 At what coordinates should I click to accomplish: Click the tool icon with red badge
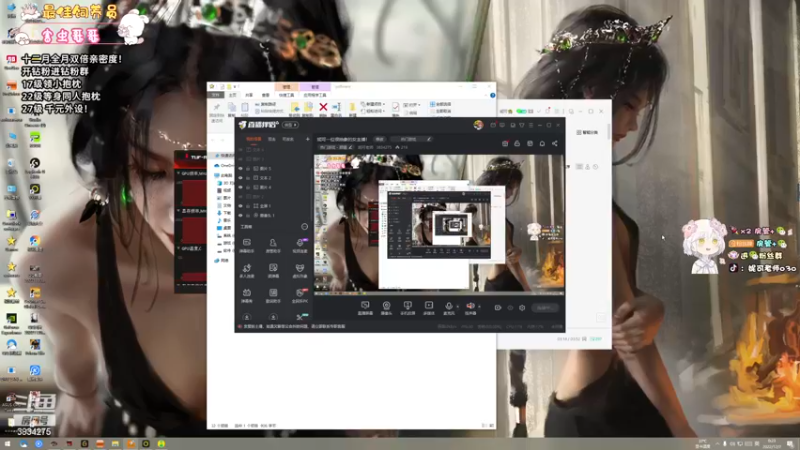[300, 295]
